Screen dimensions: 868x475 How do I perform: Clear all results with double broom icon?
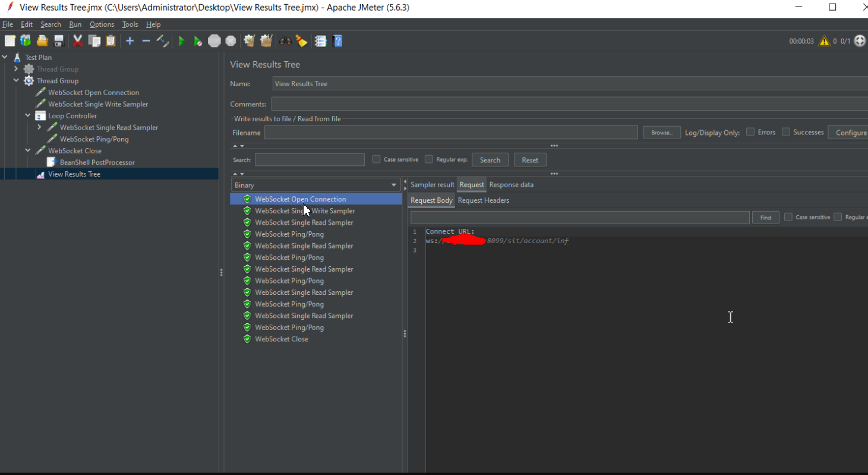(266, 41)
